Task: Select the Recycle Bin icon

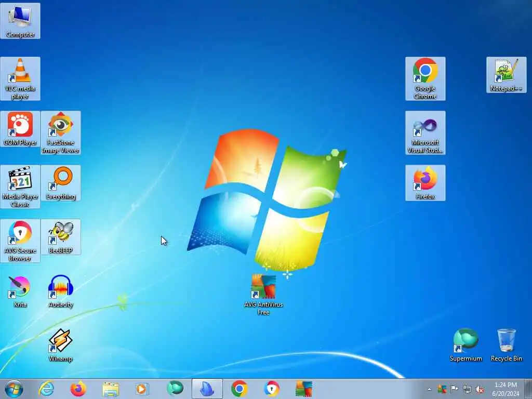Action: tap(506, 345)
